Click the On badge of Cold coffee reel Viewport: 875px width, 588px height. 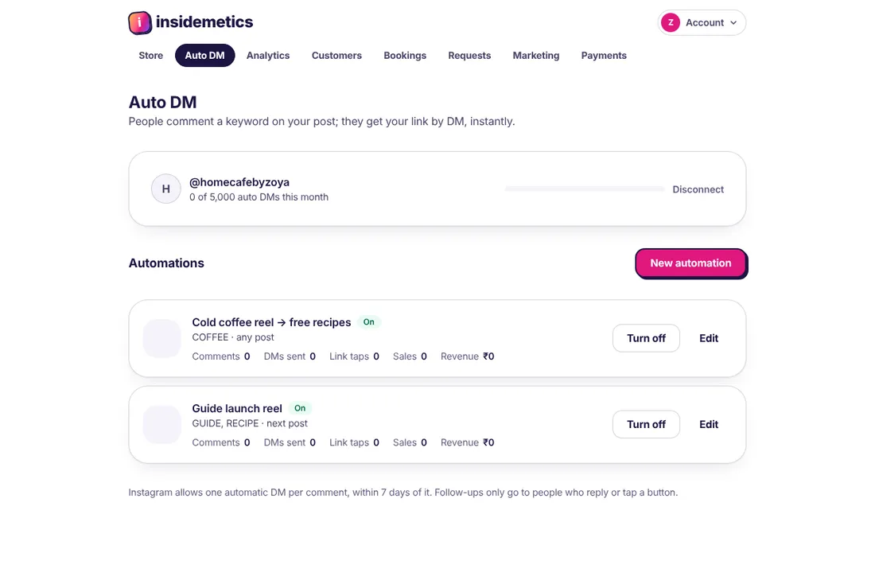pyautogui.click(x=369, y=322)
